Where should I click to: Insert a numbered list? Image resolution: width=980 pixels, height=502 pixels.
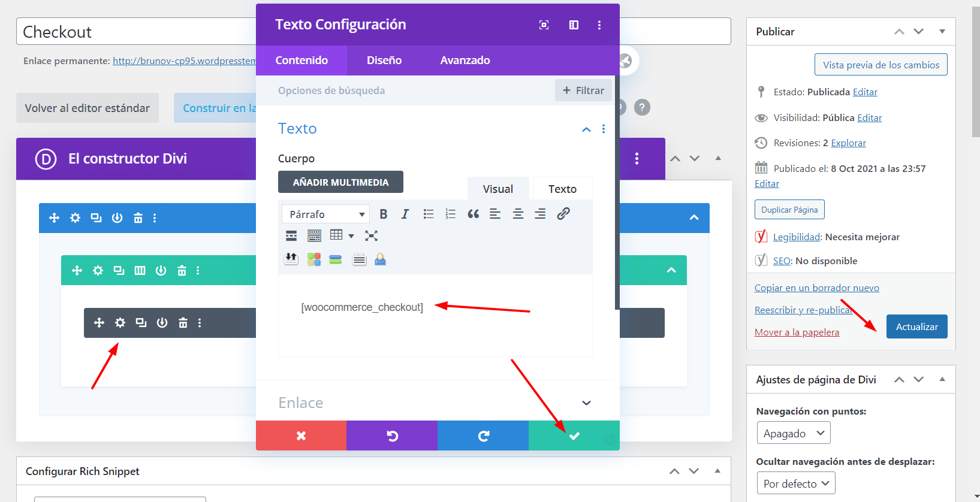[451, 214]
